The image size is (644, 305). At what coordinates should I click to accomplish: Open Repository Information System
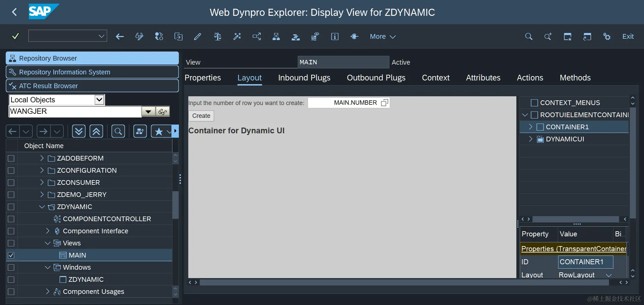click(x=92, y=72)
